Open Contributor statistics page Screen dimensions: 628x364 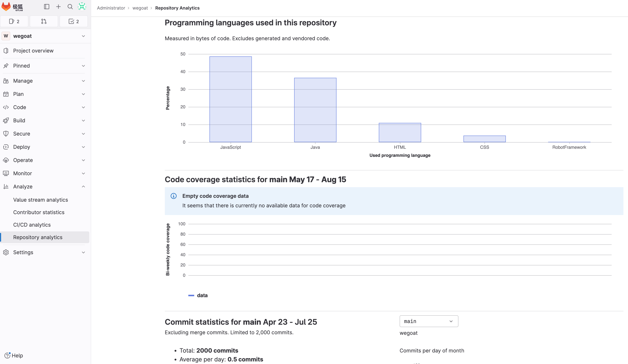[39, 212]
